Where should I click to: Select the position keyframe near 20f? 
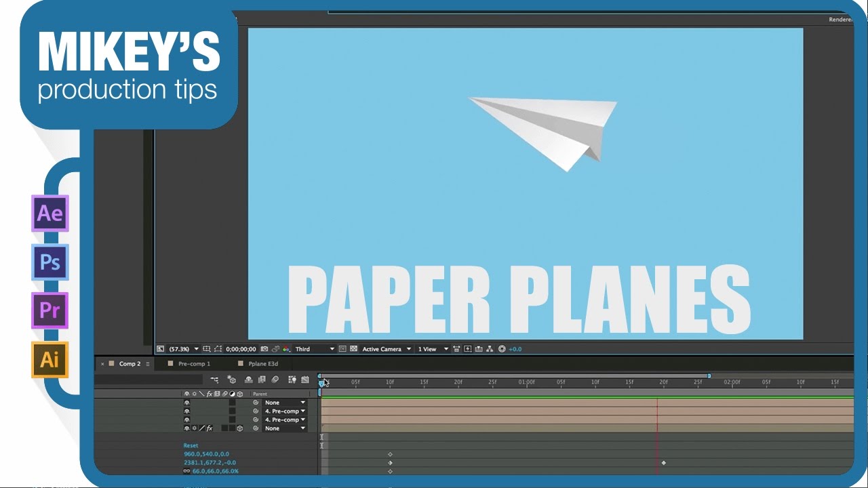click(x=664, y=463)
